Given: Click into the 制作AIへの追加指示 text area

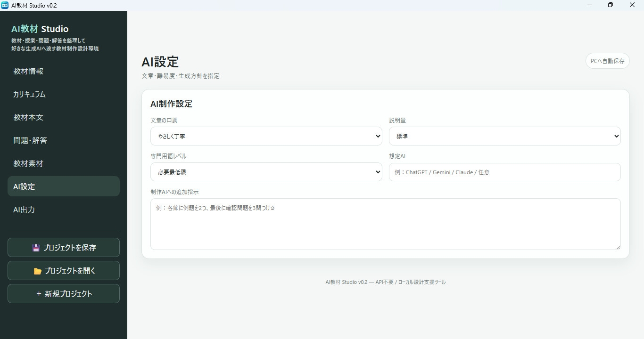Looking at the screenshot, I should [385, 224].
